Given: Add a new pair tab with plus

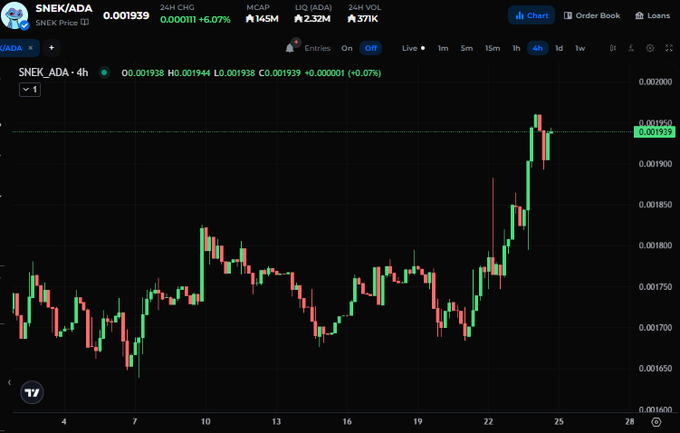Looking at the screenshot, I should pos(52,48).
